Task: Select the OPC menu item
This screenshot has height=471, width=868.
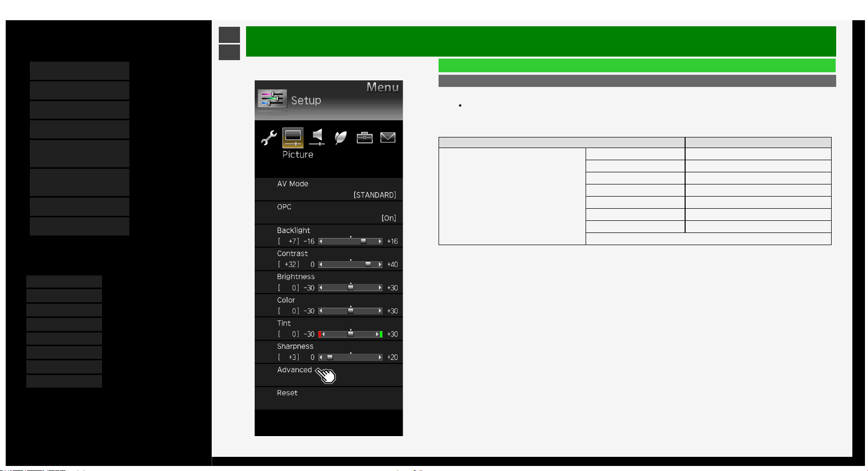Action: pyautogui.click(x=328, y=213)
